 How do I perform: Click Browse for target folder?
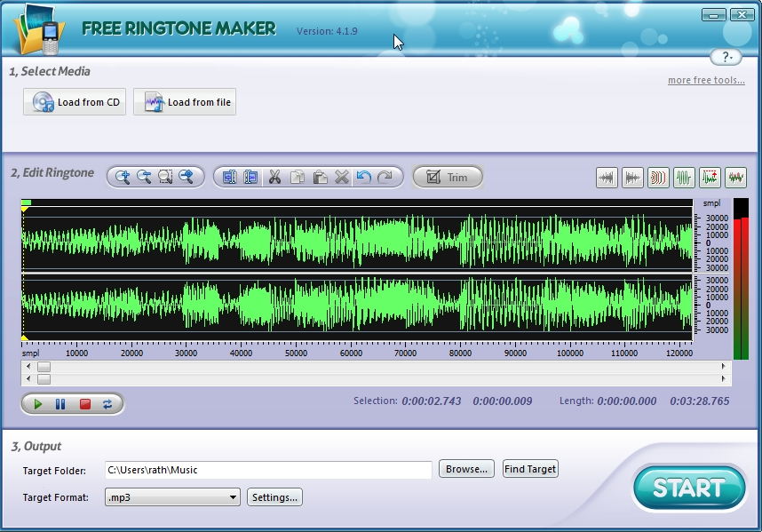466,469
